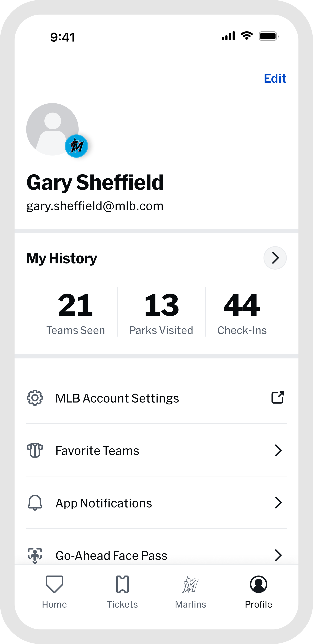Expand My History with the circled chevron
The image size is (313, 644).
tap(275, 258)
